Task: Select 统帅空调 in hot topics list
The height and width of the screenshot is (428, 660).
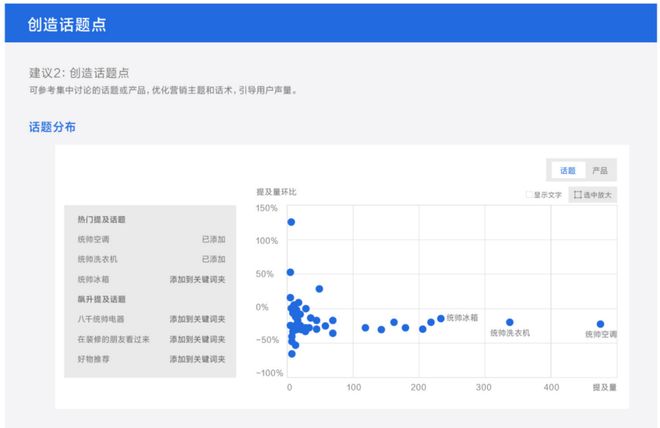Action: [93, 239]
